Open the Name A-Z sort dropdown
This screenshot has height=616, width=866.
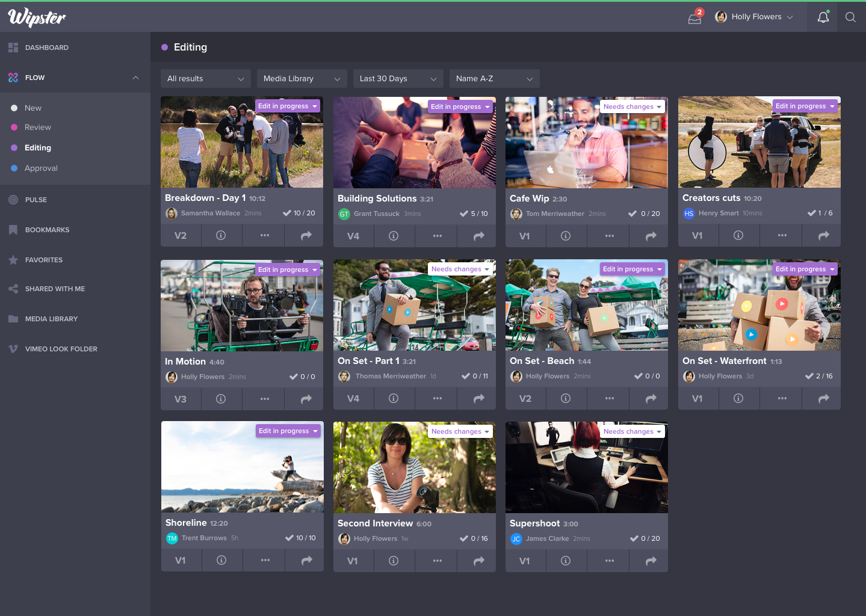click(495, 78)
